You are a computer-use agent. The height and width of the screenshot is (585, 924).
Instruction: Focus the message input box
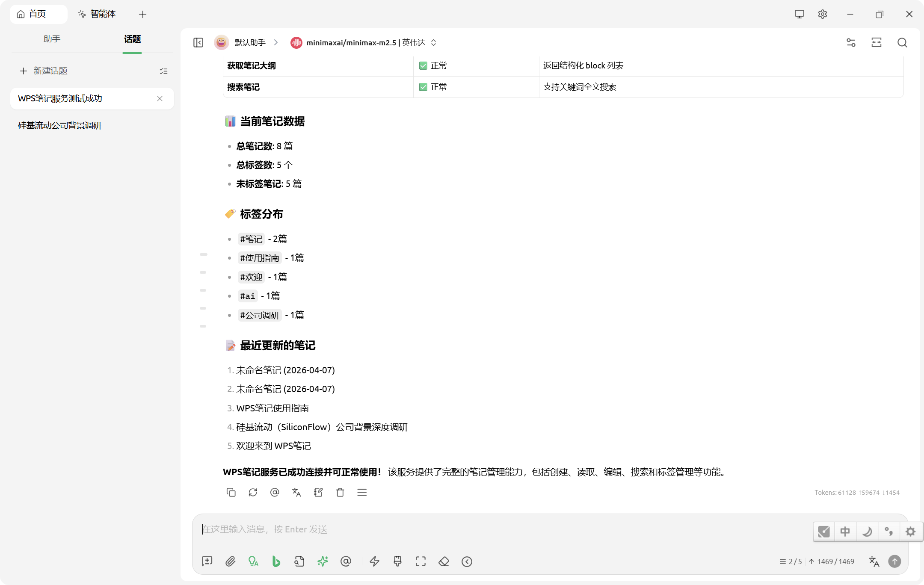(x=505, y=529)
